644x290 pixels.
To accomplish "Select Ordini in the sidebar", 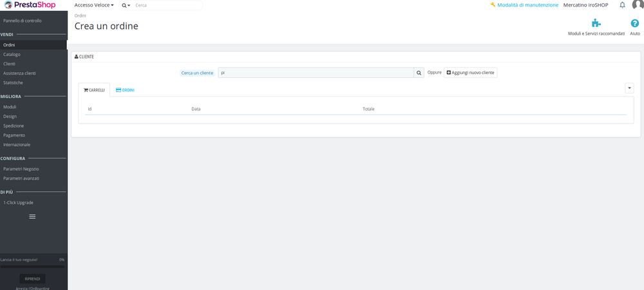I will (x=9, y=44).
